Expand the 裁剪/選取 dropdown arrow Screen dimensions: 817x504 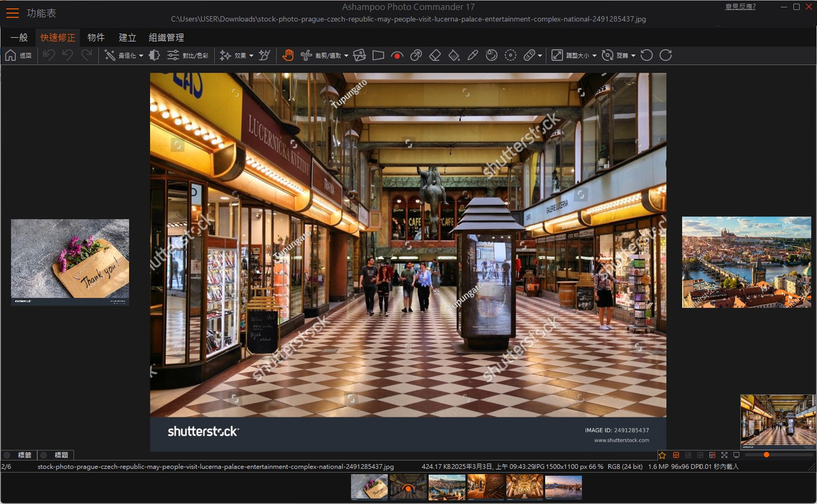click(x=346, y=56)
